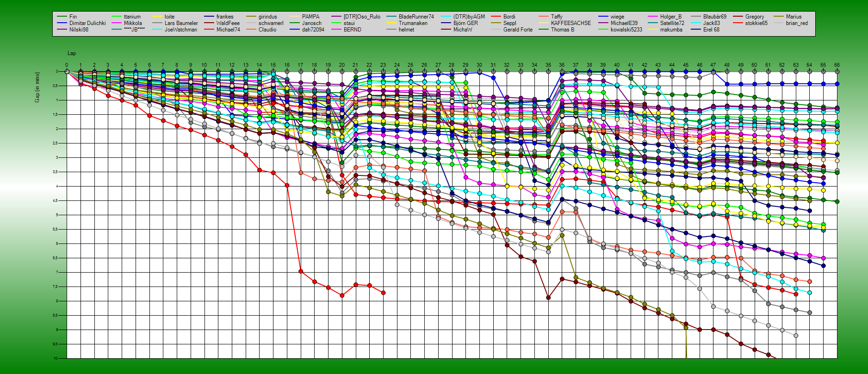
Task: Click the 'Lap' axis title
Action: pos(72,54)
